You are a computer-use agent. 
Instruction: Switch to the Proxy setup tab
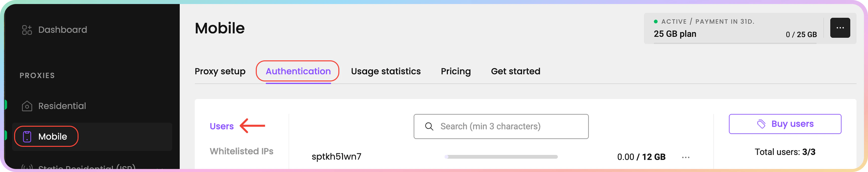(x=220, y=71)
